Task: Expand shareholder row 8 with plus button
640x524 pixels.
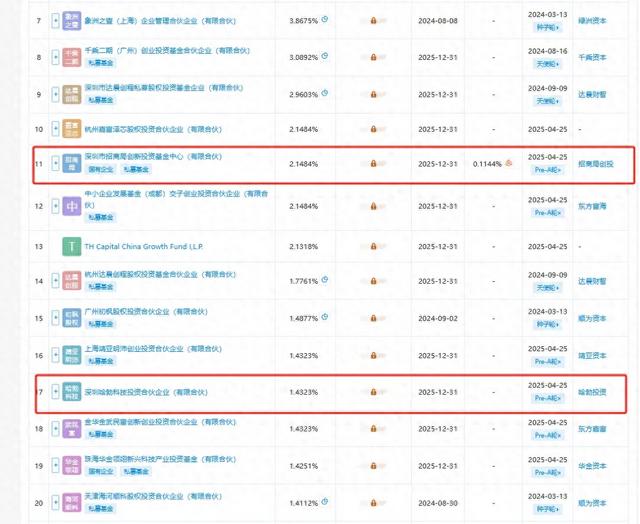Action: pyautogui.click(x=56, y=57)
